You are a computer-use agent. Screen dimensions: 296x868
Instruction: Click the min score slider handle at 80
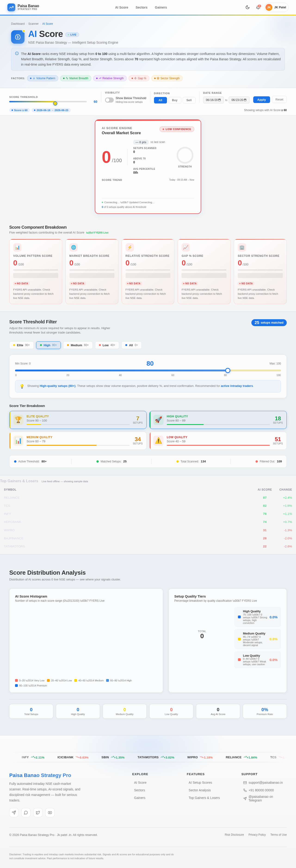[228, 370]
